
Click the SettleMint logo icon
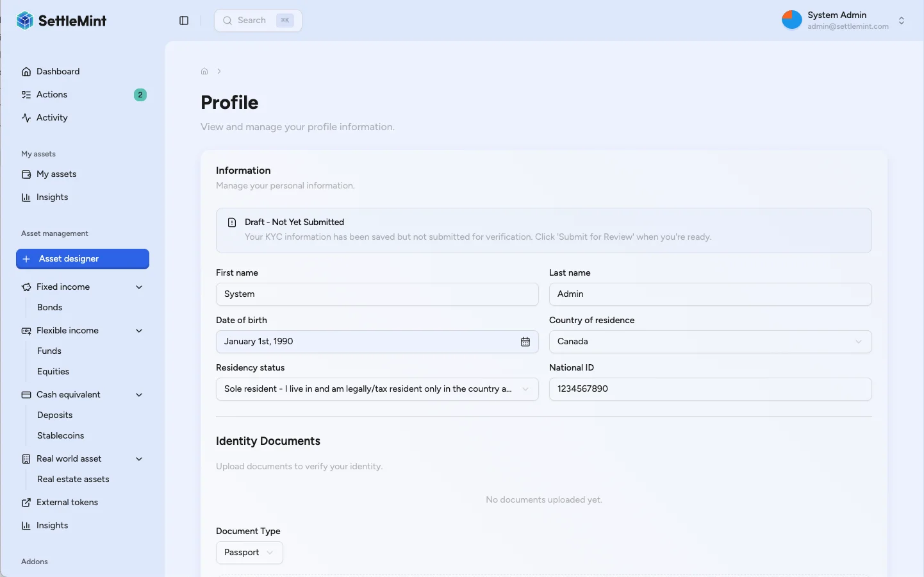[x=25, y=21]
